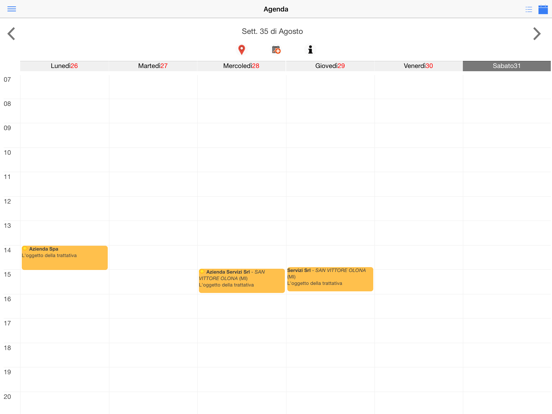This screenshot has height=414, width=552.
Task: Select the calendar view icon
Action: pos(543,10)
